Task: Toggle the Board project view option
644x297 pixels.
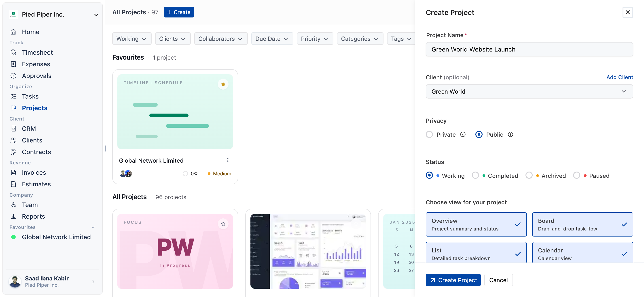Action: [583, 224]
